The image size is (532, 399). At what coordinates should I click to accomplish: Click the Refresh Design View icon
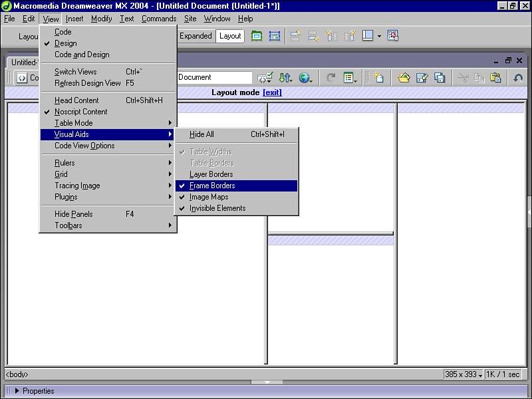click(x=331, y=78)
